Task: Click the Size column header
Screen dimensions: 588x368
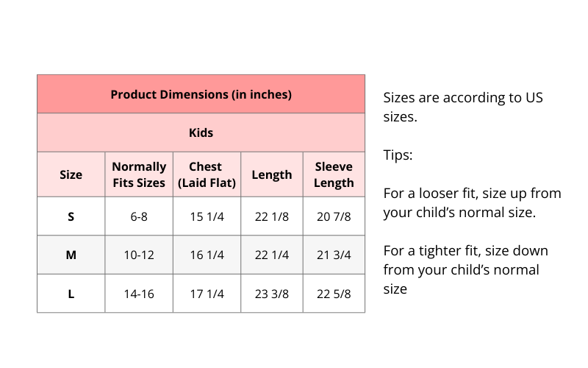Action: [x=71, y=174]
